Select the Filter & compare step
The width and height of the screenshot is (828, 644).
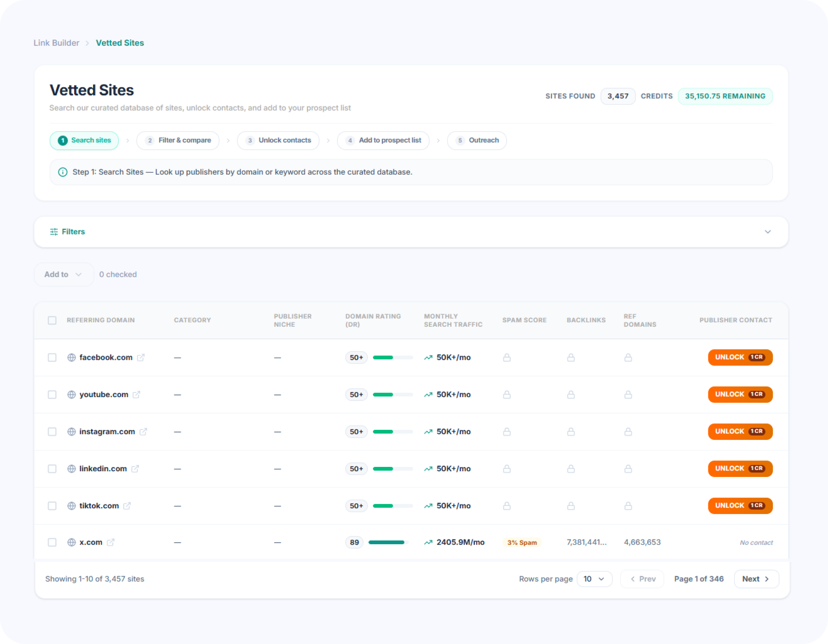pos(178,140)
